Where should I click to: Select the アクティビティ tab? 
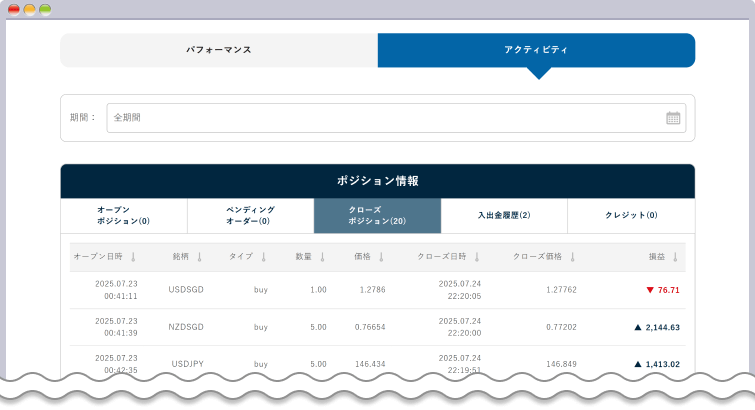[536, 50]
